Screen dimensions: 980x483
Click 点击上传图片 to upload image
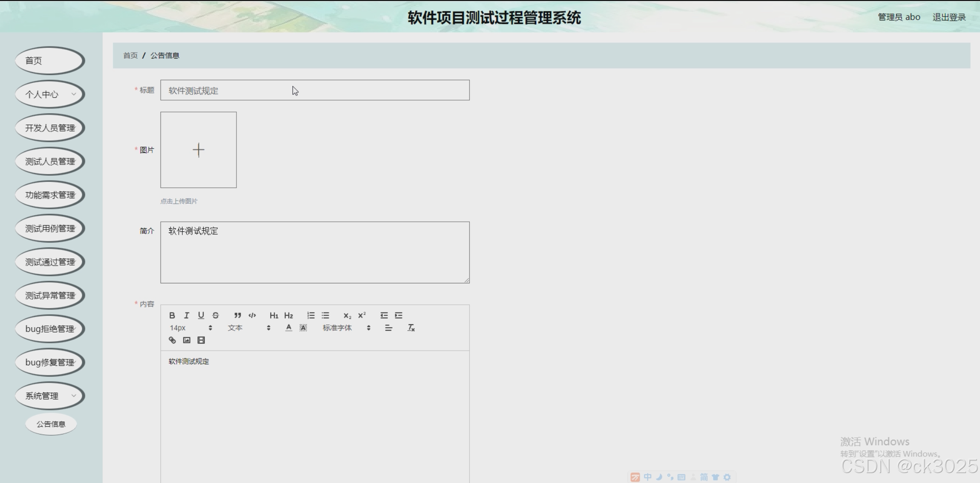pos(178,201)
